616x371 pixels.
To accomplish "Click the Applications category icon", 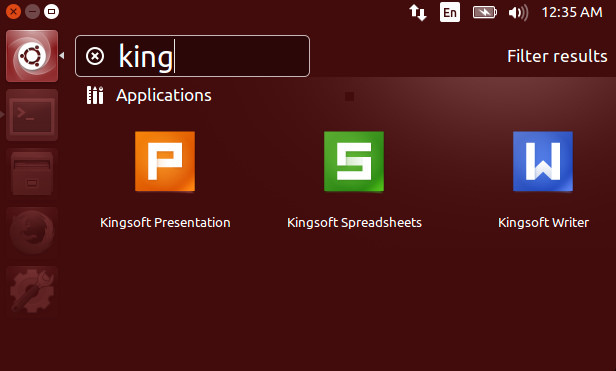I will [95, 95].
